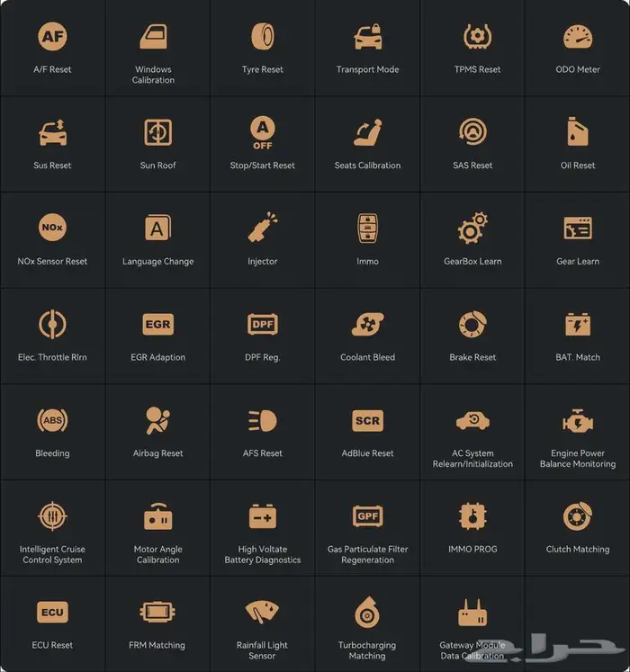Click the 'Clutch Matching' label text

coord(578,550)
